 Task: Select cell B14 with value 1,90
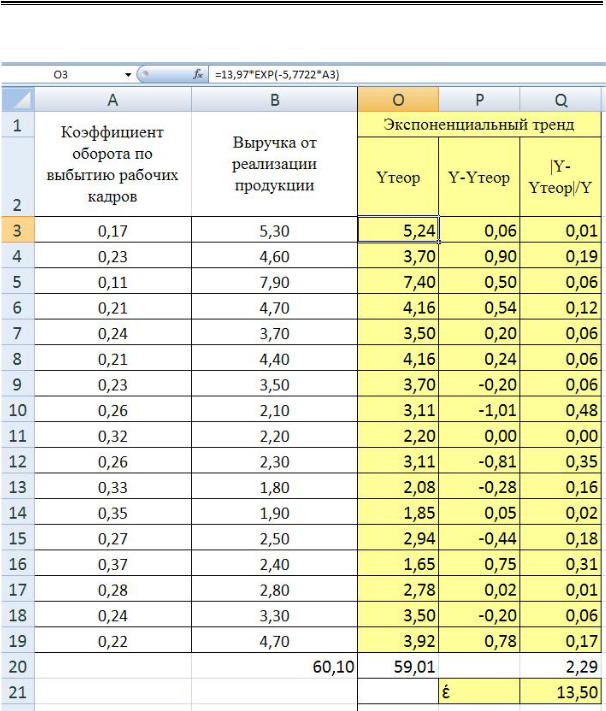point(274,512)
